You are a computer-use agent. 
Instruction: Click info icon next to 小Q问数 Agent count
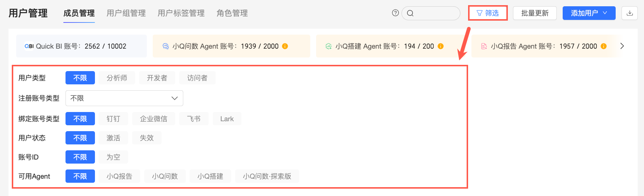(285, 46)
